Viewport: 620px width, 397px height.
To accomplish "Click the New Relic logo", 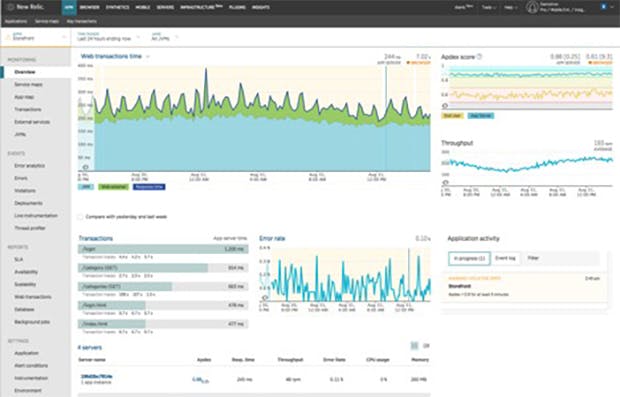I will tap(25, 7).
